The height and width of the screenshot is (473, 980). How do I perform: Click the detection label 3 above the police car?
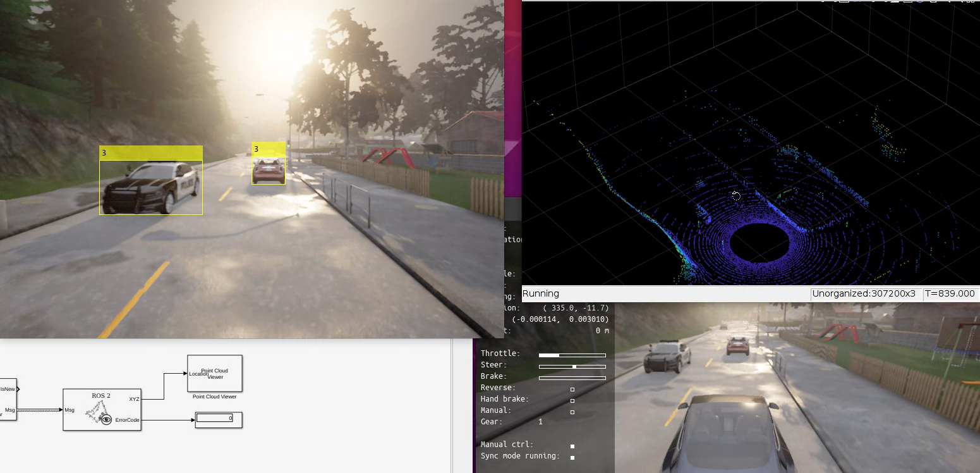coord(104,152)
